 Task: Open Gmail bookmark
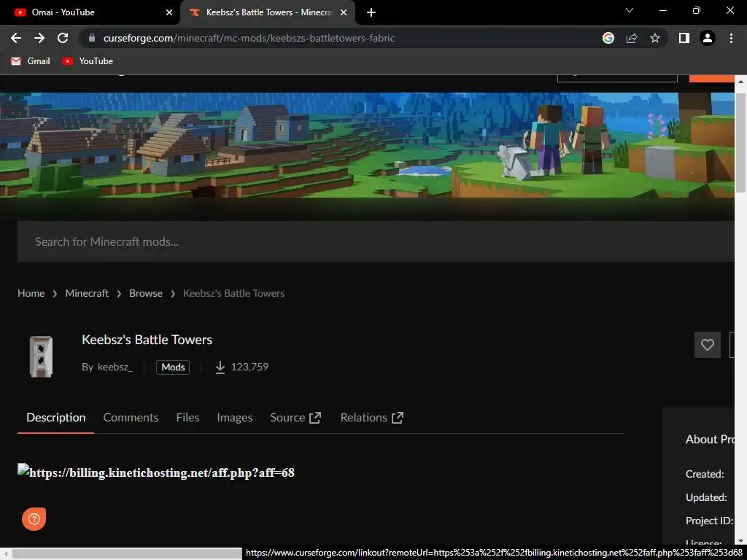pos(31,61)
